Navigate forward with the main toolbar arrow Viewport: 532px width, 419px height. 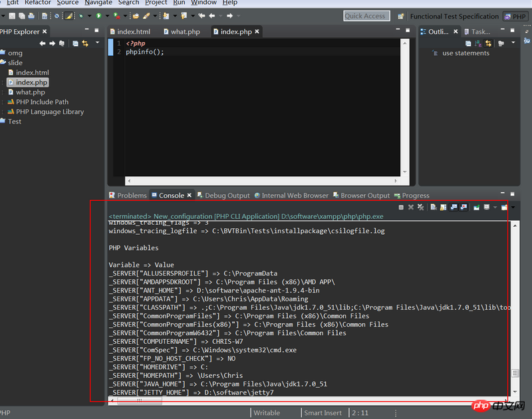[x=229, y=16]
